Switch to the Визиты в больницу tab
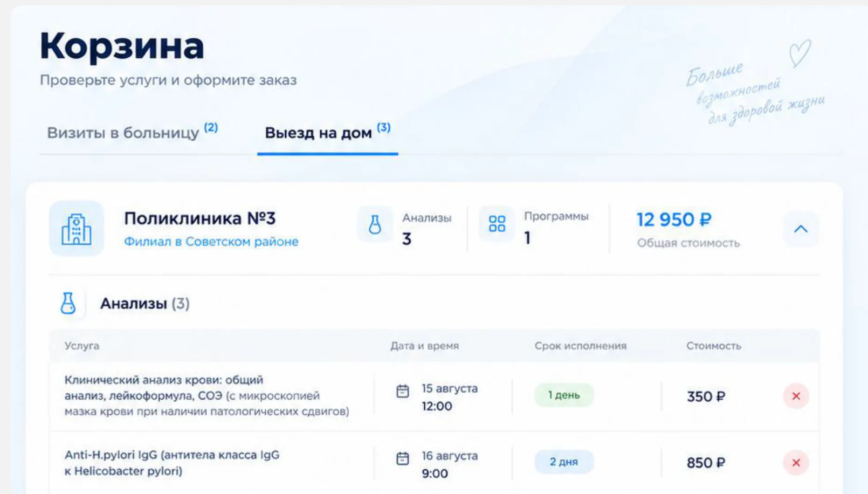Image resolution: width=868 pixels, height=494 pixels. coord(132,132)
